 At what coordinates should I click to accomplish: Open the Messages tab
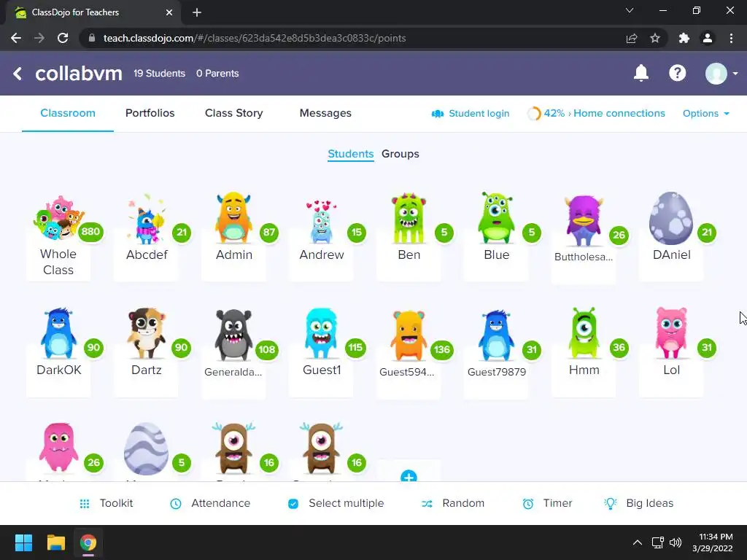(x=325, y=113)
